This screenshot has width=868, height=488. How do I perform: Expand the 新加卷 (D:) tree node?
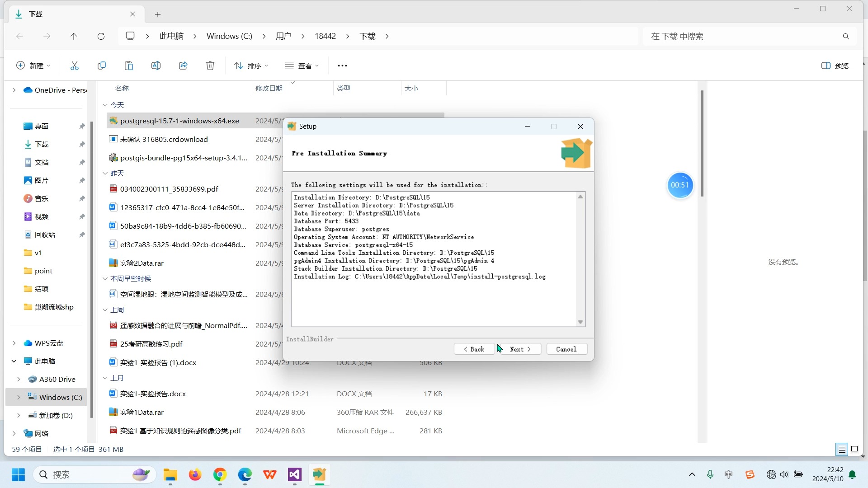(19, 415)
